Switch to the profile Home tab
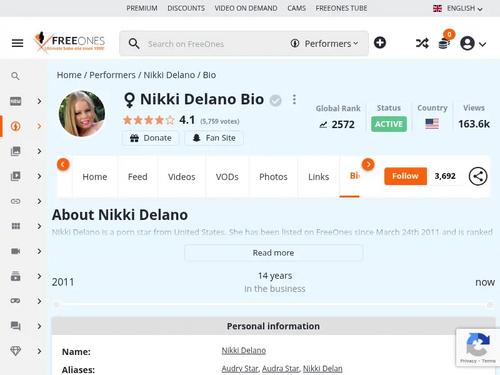This screenshot has height=375, width=500. coord(95,177)
